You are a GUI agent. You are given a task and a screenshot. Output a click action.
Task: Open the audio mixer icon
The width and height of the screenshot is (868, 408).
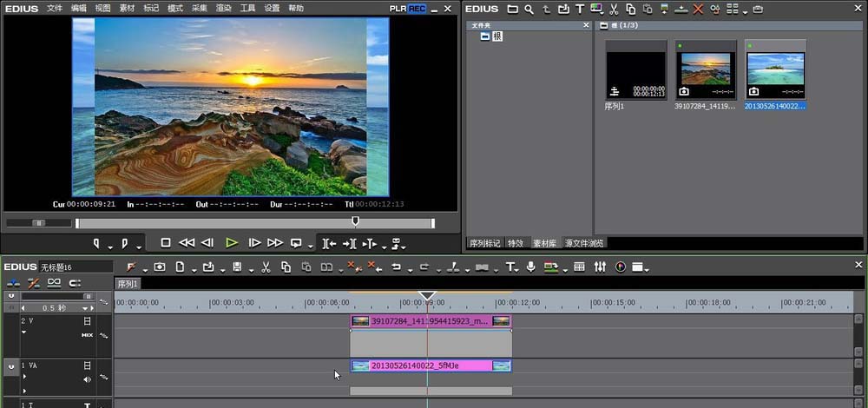[600, 267]
